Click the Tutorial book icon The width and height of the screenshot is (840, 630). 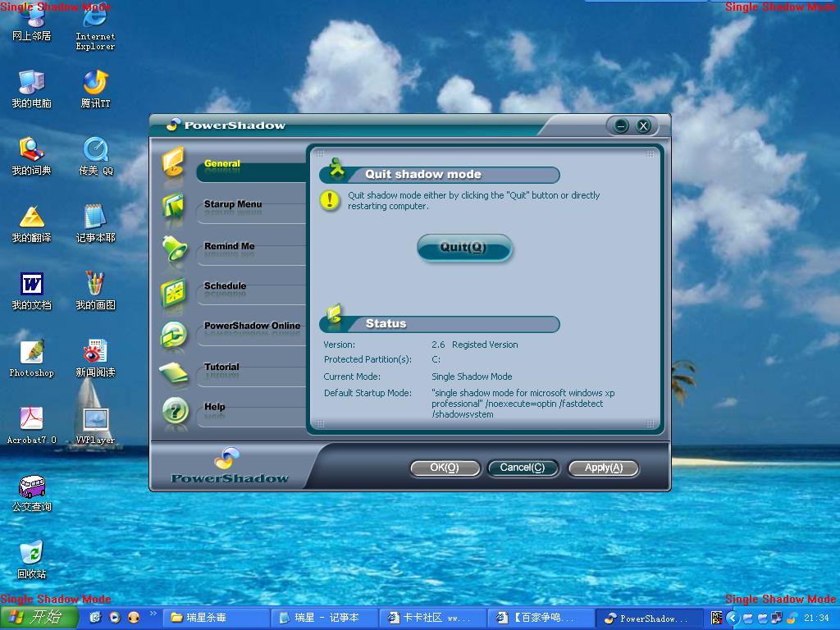[174, 373]
